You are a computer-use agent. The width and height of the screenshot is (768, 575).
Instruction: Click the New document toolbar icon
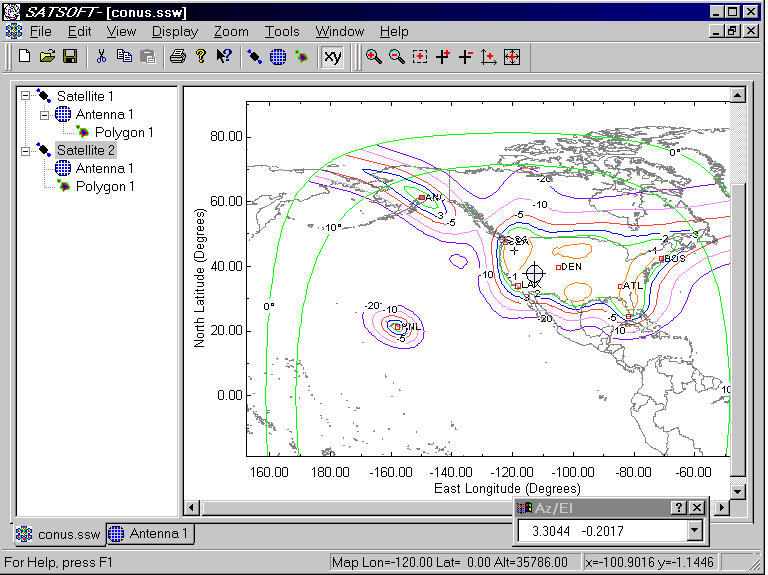24,57
